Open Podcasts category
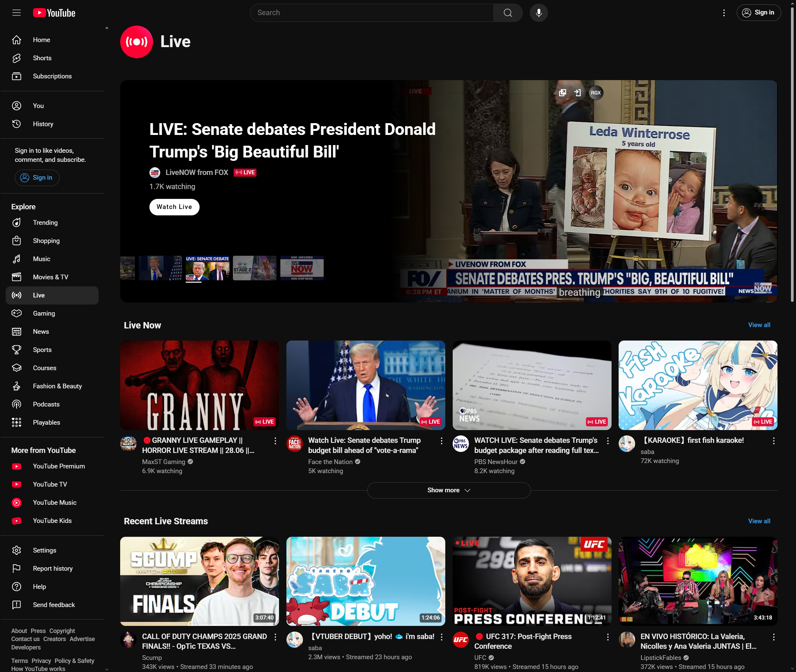 (52, 404)
